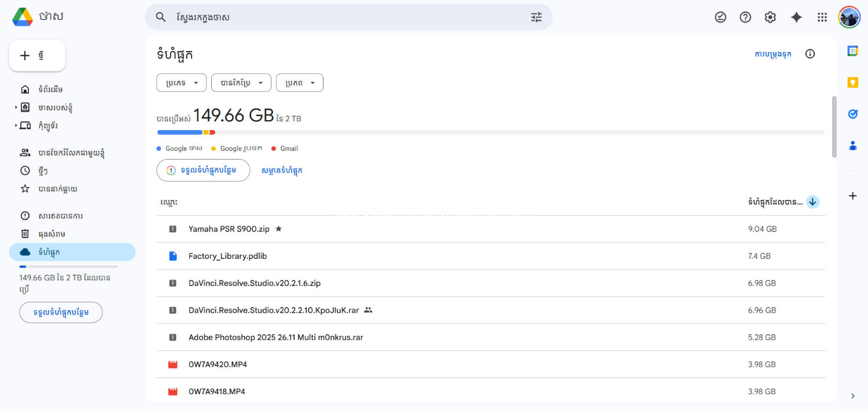Open advanced search options filter
Image resolution: width=868 pixels, height=411 pixels.
pos(536,17)
